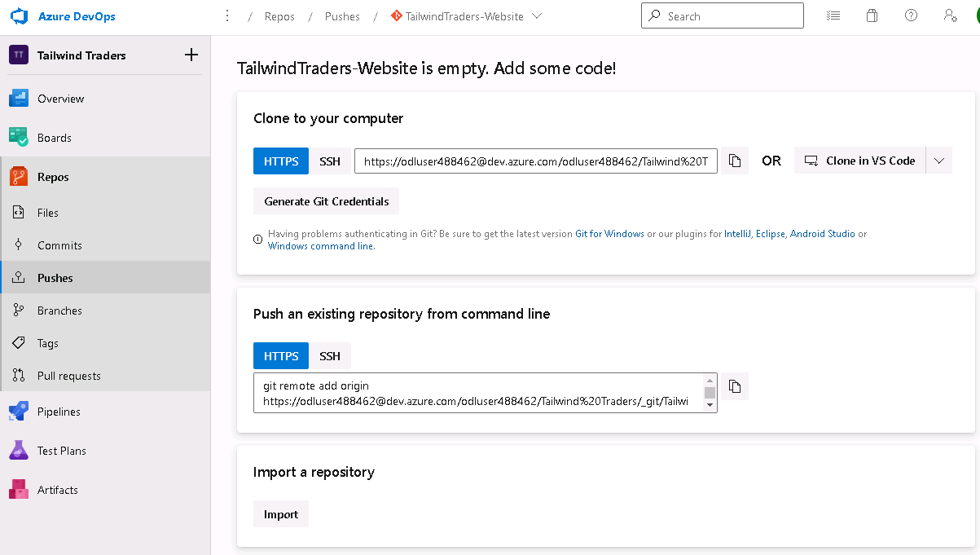Open Pull requests from the sidebar

point(70,375)
